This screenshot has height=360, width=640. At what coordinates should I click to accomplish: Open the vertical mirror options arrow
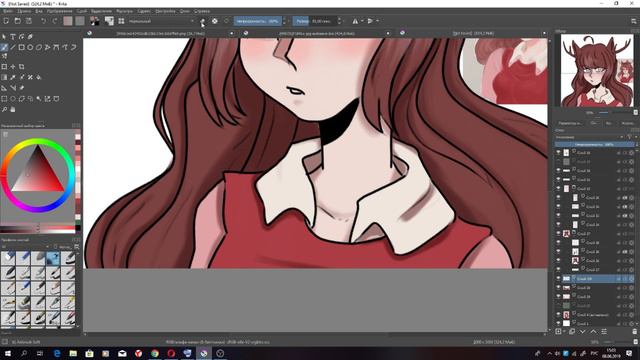377,21
